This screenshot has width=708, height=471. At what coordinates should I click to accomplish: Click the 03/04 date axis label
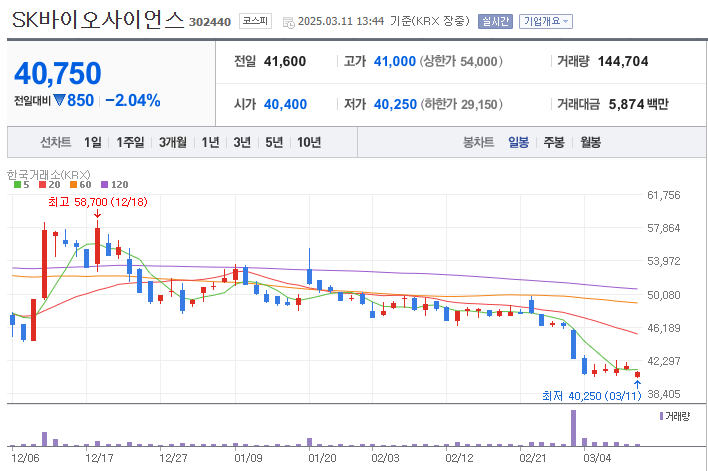coord(597,458)
